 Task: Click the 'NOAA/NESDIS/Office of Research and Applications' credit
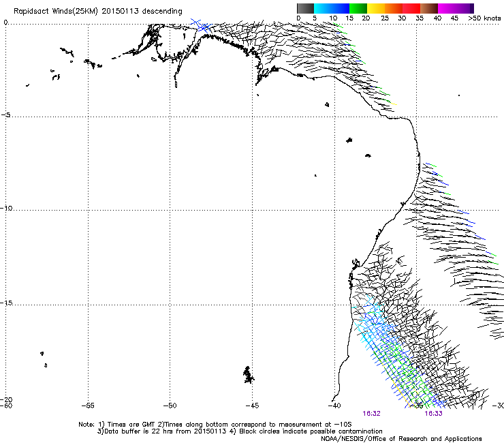point(401,438)
